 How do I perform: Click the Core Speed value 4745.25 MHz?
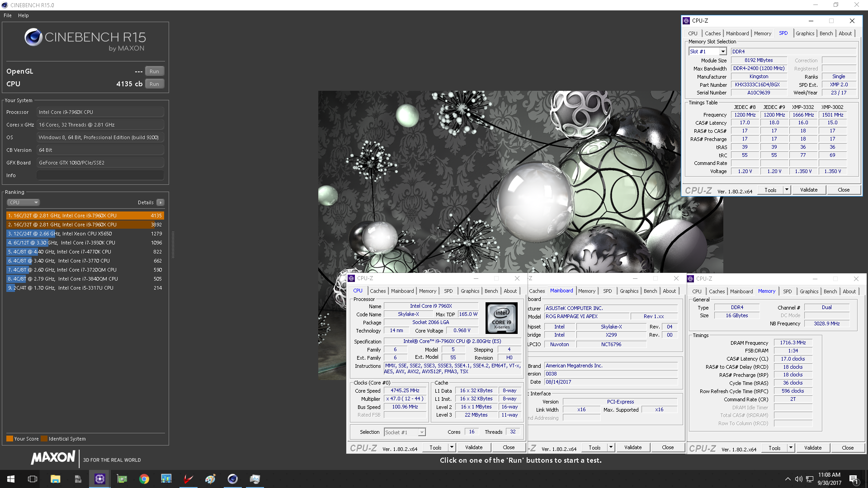tap(405, 390)
